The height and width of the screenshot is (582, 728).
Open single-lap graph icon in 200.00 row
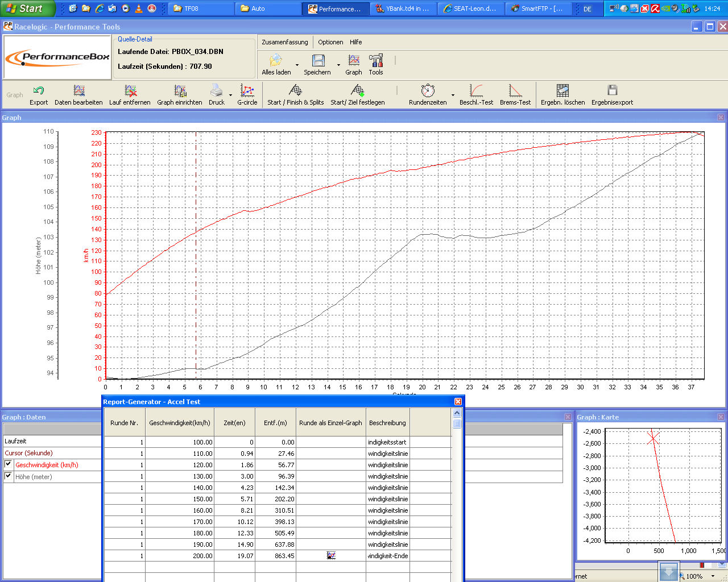coord(331,555)
